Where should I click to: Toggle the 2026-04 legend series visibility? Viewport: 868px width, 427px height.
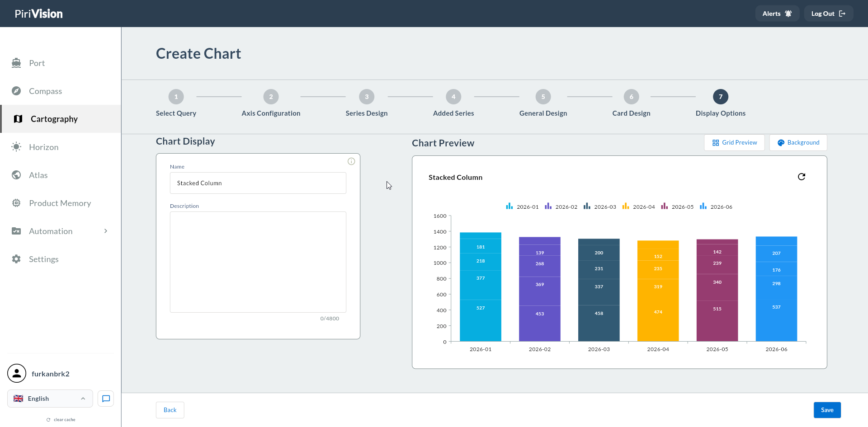638,206
